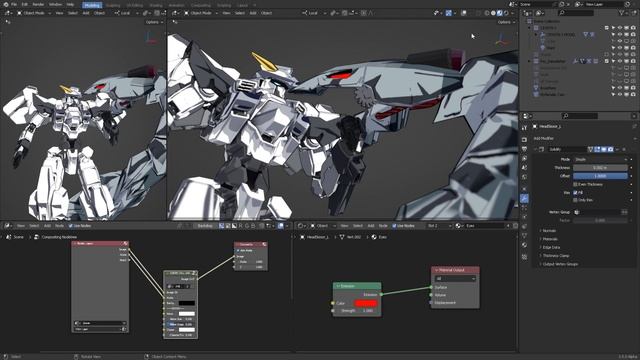Toggle eye visibility for last outliner row
The image size is (640, 360).
[x=620, y=94]
